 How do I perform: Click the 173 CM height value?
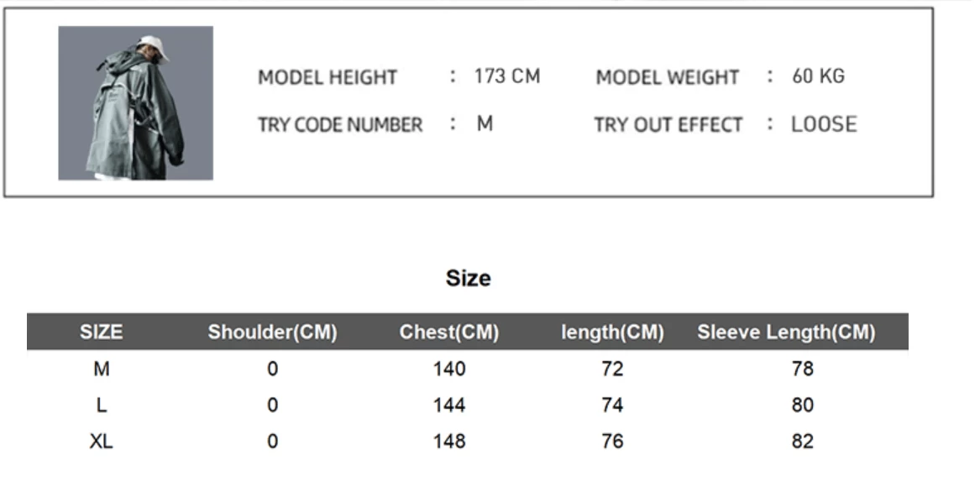click(x=507, y=76)
